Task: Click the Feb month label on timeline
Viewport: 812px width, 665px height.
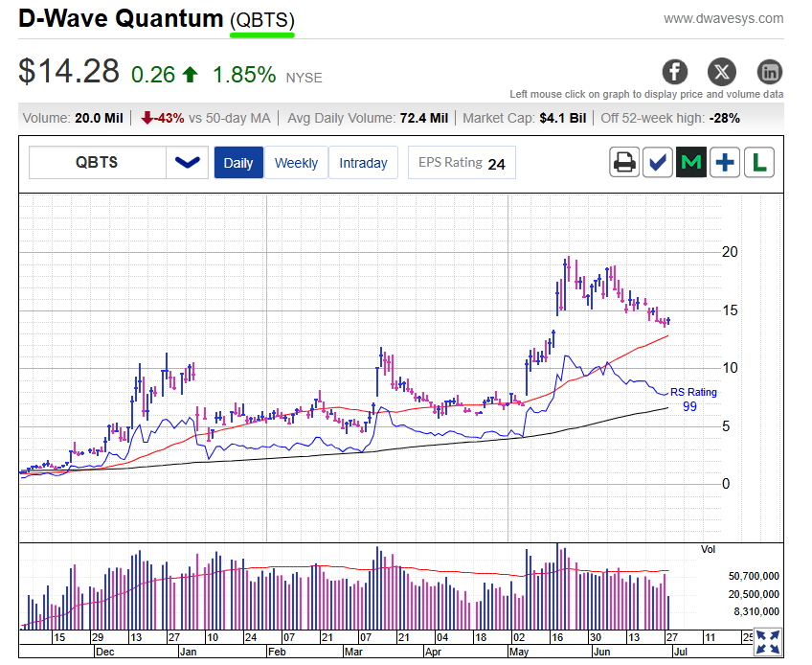Action: 277,652
